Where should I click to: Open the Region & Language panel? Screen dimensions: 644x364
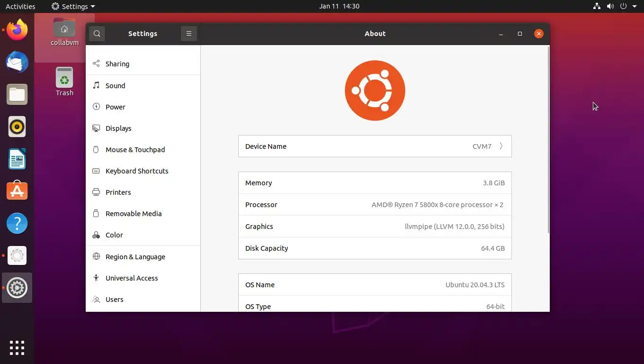(x=143, y=256)
